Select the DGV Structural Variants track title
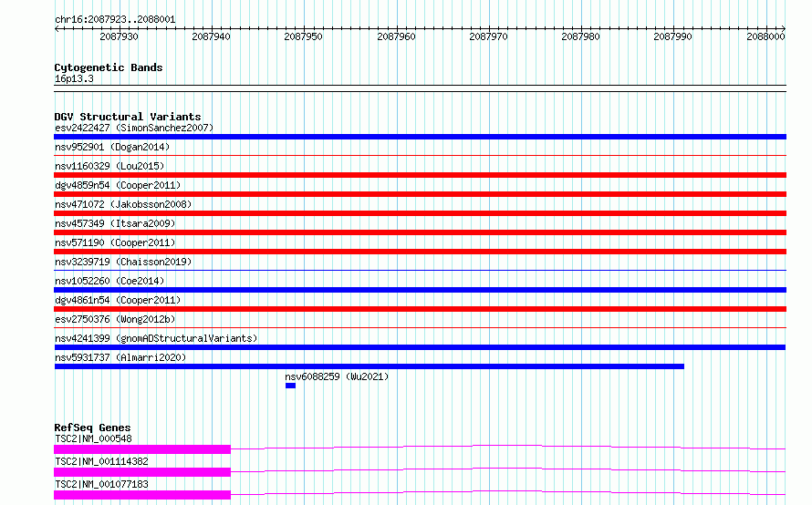The image size is (812, 505). pos(128,117)
